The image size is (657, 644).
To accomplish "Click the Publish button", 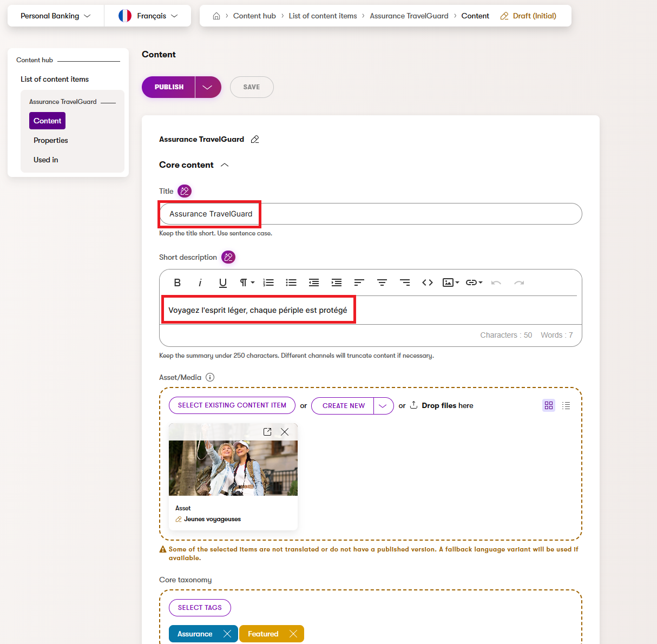I will coord(169,87).
